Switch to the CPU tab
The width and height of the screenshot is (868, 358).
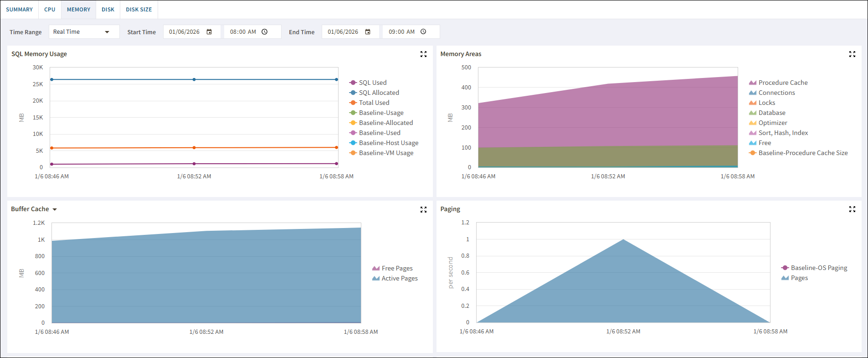click(50, 10)
